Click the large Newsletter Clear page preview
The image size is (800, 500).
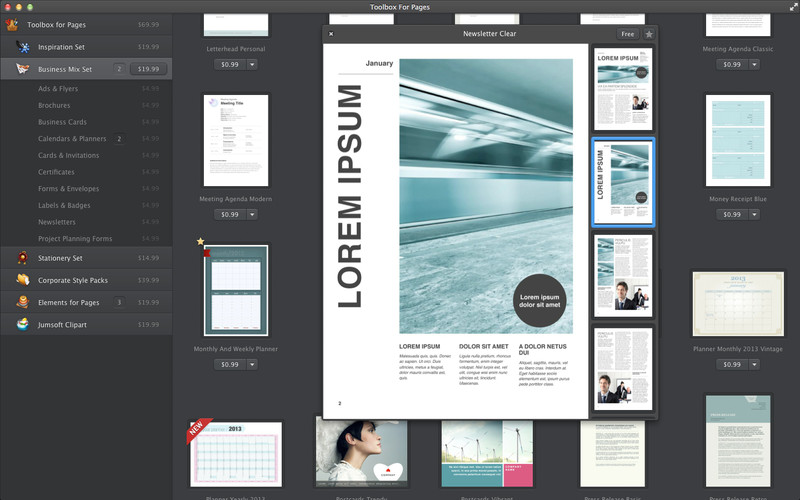pos(456,231)
